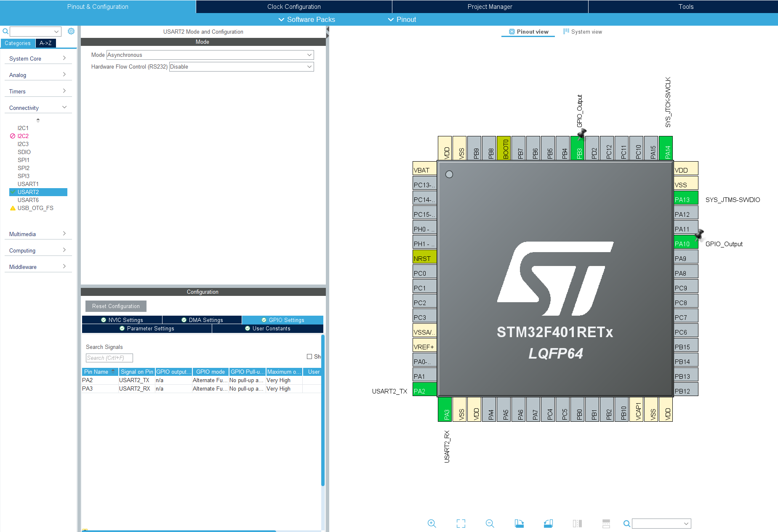Switch to Clock Configuration tab
The height and width of the screenshot is (532, 778).
click(x=294, y=7)
